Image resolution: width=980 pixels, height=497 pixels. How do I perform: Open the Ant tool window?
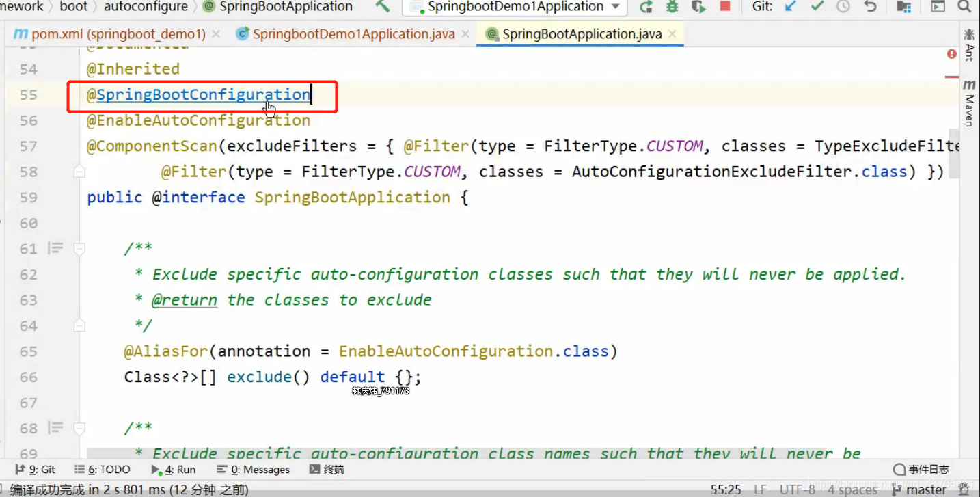[x=969, y=45]
